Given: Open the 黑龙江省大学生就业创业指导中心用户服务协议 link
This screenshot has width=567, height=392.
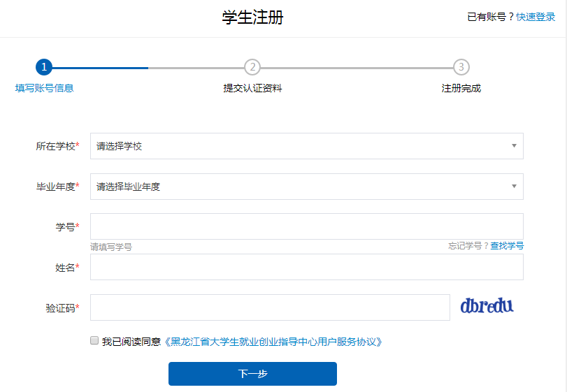Looking at the screenshot, I should 273,342.
